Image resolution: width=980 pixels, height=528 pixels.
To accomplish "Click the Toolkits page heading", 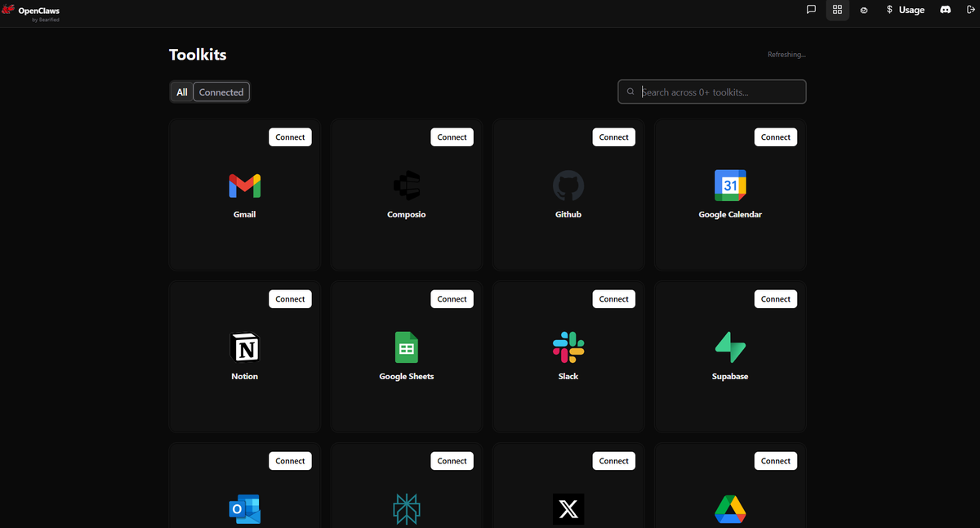I will [x=198, y=55].
